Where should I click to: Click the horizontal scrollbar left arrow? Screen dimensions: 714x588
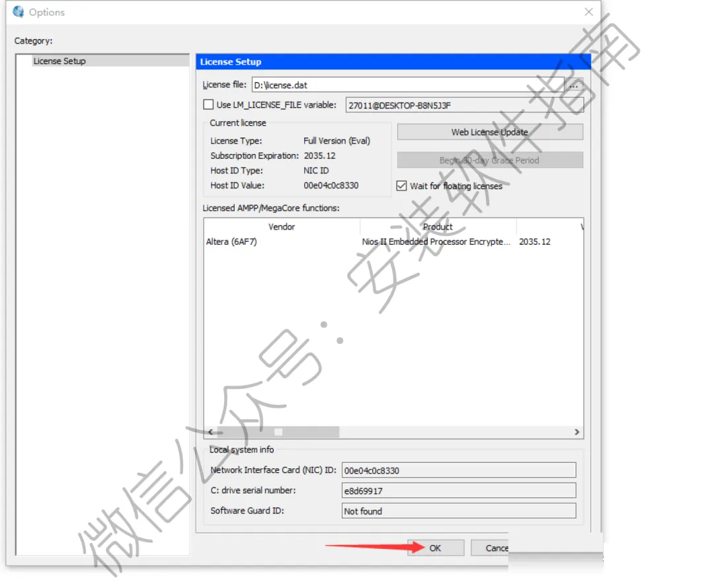click(210, 432)
